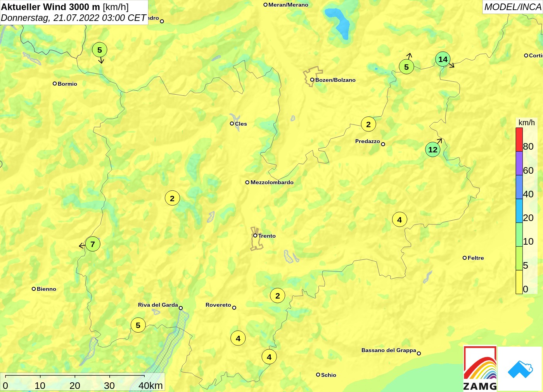Open the ZAMG logo
This screenshot has width=543, height=392.
(480, 368)
